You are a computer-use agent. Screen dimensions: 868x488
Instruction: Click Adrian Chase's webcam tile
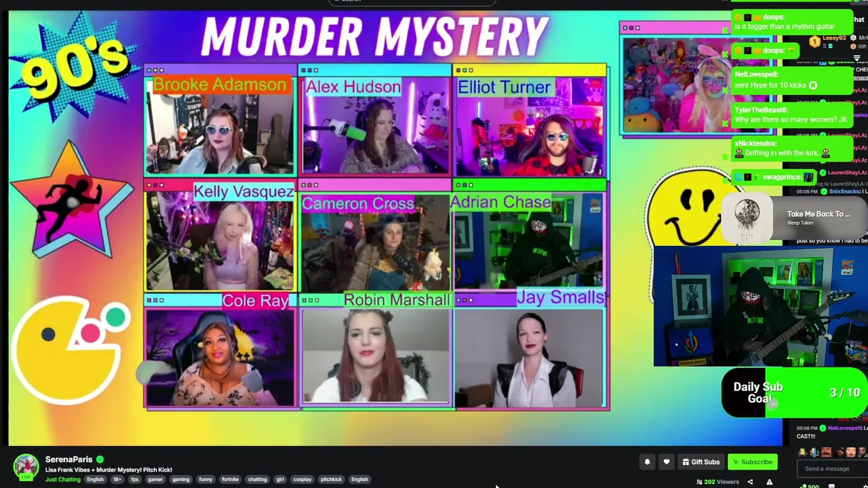[529, 241]
